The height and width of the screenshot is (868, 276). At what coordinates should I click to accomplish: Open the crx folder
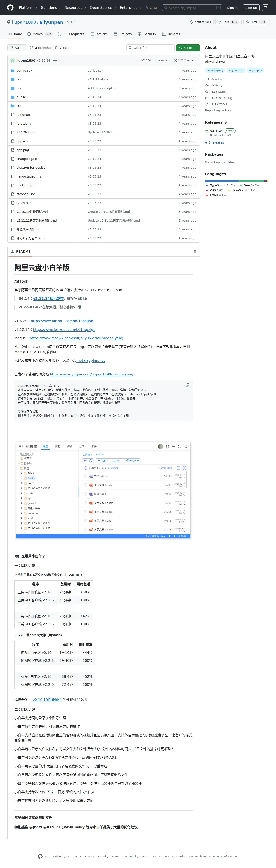[x=19, y=80]
